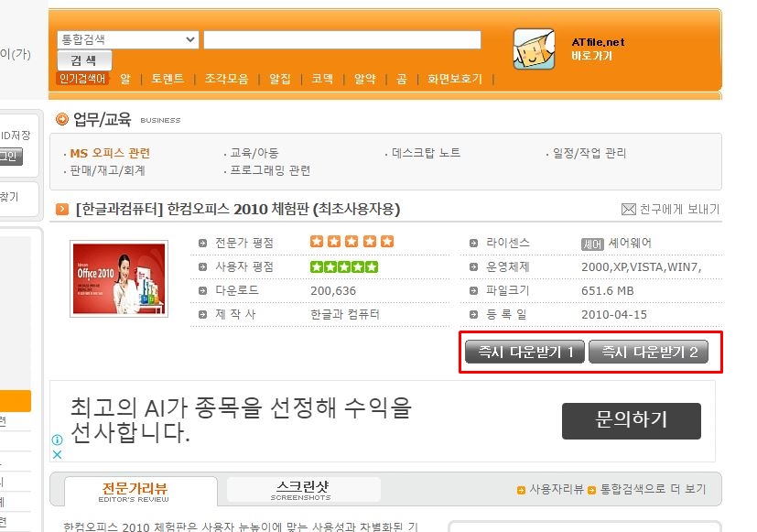This screenshot has height=532, width=757.
Task: Click download count 200,636
Action: [x=333, y=291]
